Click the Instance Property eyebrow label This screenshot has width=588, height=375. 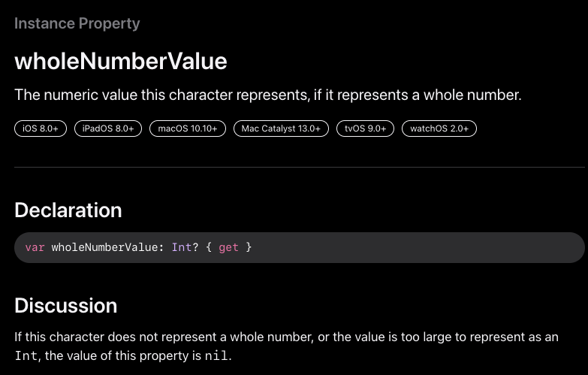77,23
